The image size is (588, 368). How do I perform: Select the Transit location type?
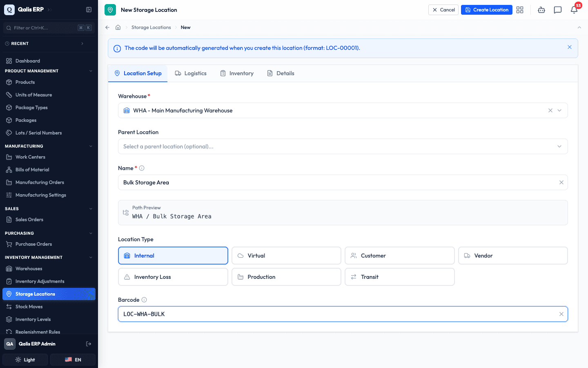coord(400,277)
